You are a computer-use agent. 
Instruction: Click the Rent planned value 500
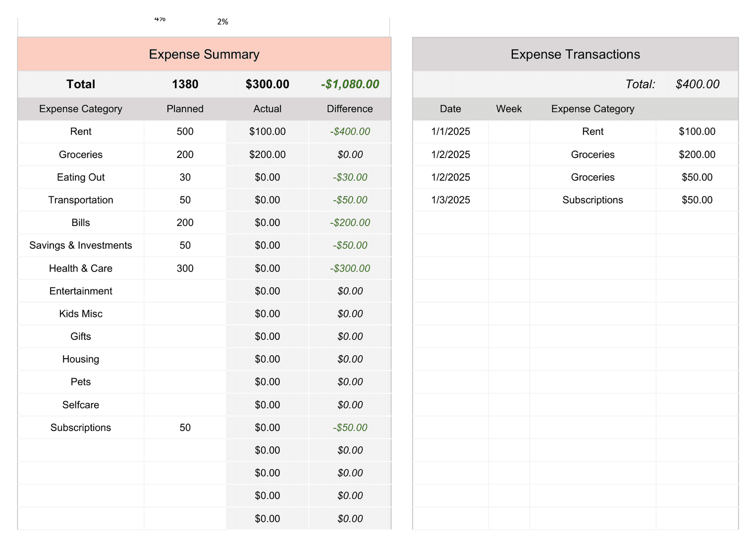click(x=185, y=131)
